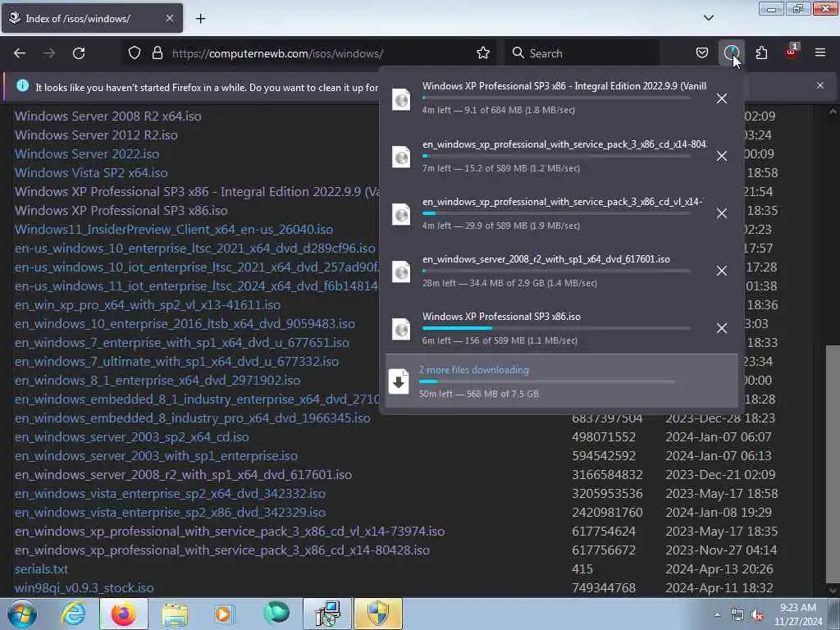This screenshot has width=840, height=630.
Task: Click the 2024-Apr-13 20:26 date text
Action: point(719,569)
